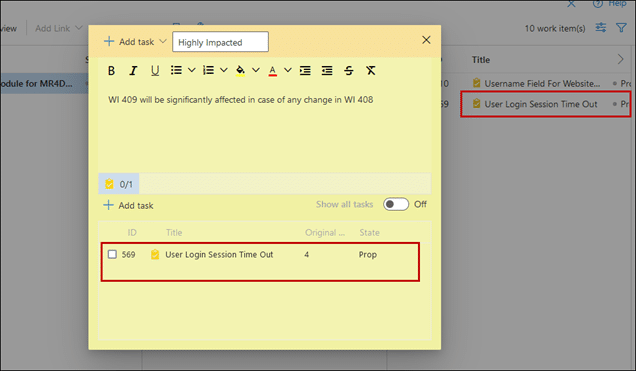
Task: Expand the Title column chevron
Action: click(x=620, y=59)
